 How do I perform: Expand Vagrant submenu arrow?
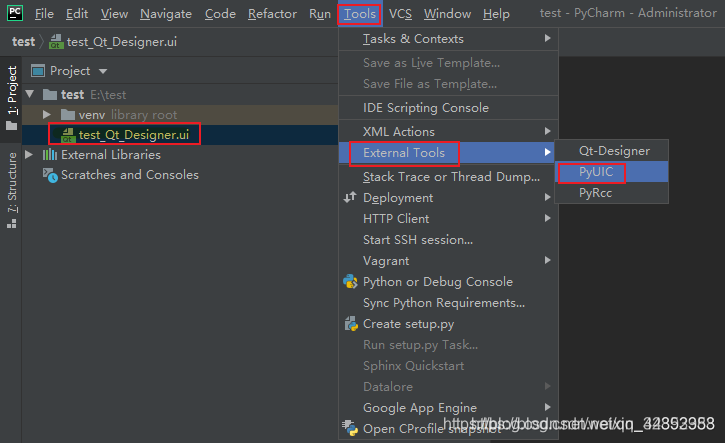point(547,260)
